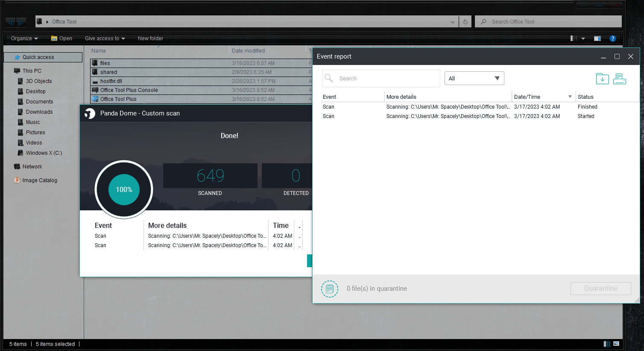The image size is (644, 351).
Task: Click the print report icon in Event report
Action: 620,79
